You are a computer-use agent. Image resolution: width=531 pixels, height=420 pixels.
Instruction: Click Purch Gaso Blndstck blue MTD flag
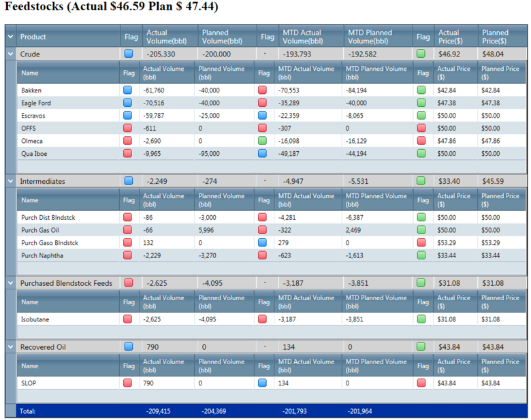(x=263, y=243)
